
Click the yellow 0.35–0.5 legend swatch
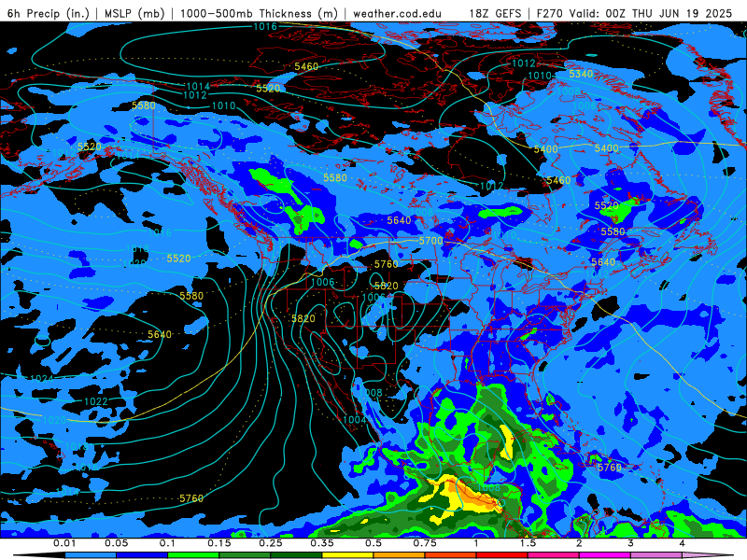pyautogui.click(x=347, y=556)
